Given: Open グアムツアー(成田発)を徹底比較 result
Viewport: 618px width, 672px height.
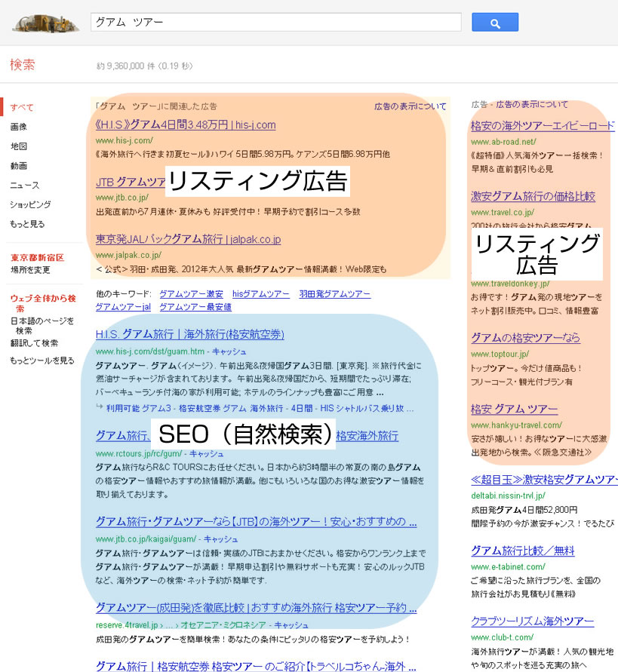Looking at the screenshot, I should (256, 608).
